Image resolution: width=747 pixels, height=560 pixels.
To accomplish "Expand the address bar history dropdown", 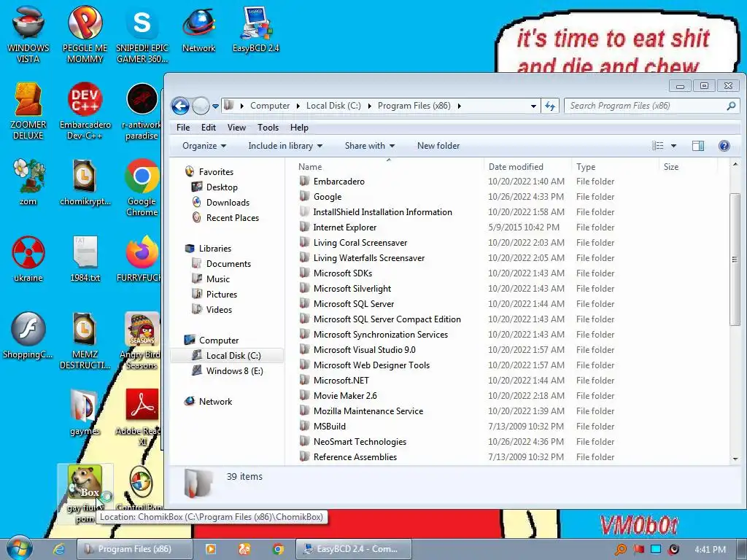I will click(533, 106).
